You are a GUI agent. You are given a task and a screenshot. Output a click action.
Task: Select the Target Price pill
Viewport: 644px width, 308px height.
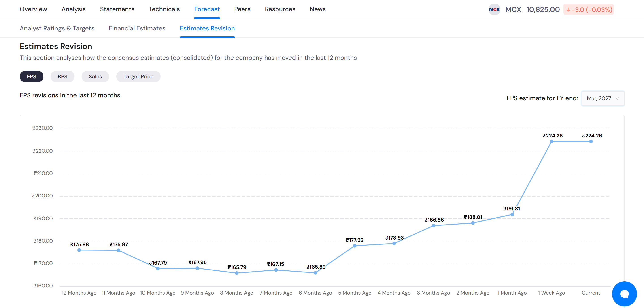tap(138, 77)
